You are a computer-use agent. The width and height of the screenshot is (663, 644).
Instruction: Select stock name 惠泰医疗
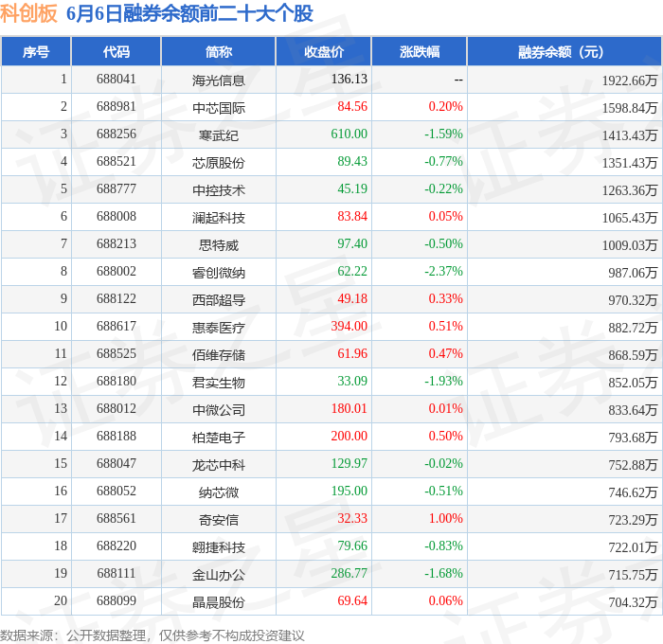(x=219, y=328)
